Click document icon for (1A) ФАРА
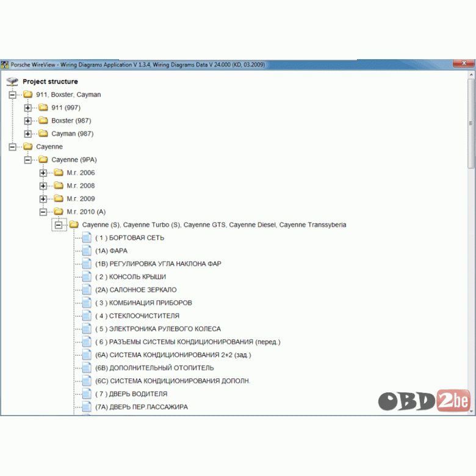The image size is (476, 476). coord(87,250)
